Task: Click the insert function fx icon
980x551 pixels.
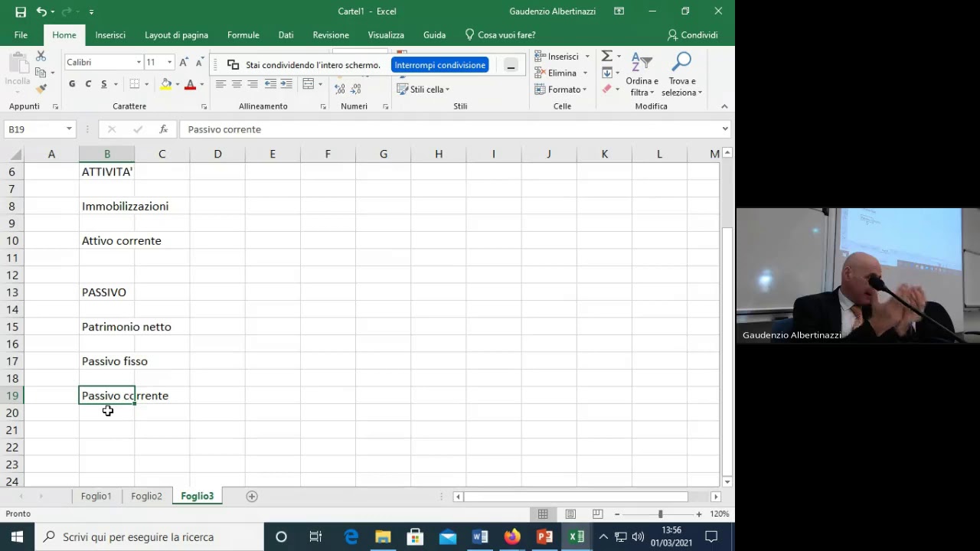Action: coord(163,129)
